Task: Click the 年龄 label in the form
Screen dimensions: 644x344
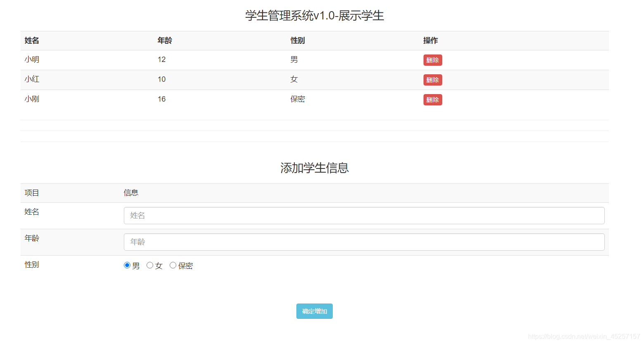Action: click(32, 238)
